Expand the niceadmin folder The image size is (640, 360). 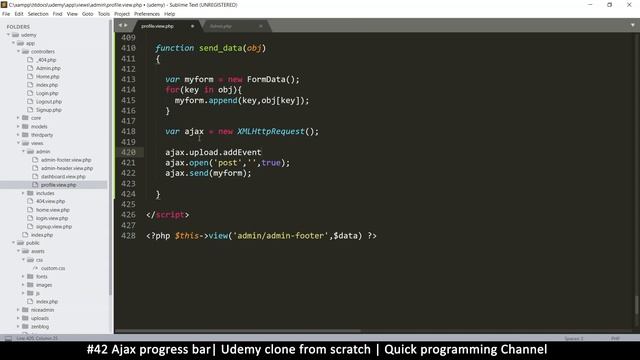click(18, 310)
